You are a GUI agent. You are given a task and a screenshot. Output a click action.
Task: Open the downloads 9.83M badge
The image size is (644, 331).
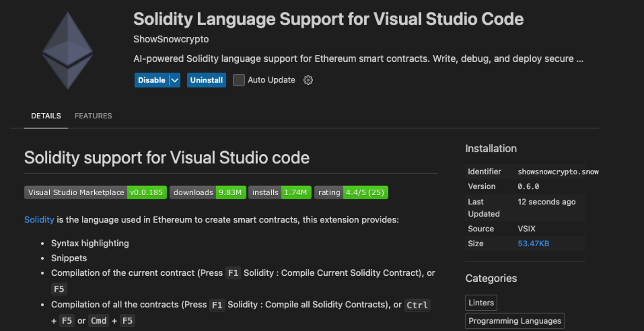[x=207, y=192]
